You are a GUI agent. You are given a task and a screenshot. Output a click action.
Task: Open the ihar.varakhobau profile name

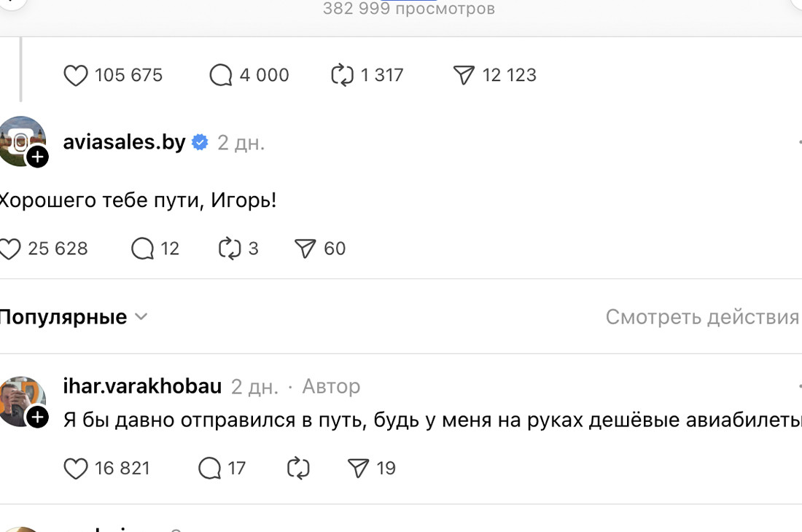pos(142,386)
